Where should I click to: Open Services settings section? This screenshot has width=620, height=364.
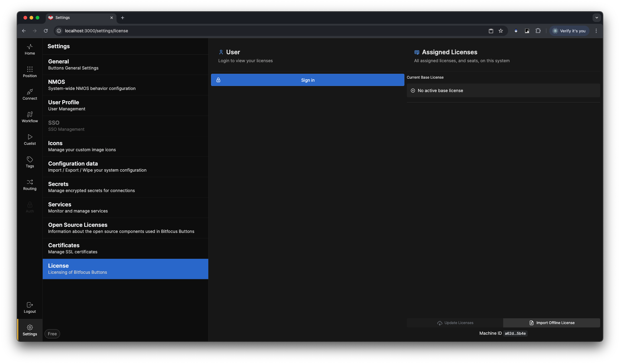(x=125, y=208)
